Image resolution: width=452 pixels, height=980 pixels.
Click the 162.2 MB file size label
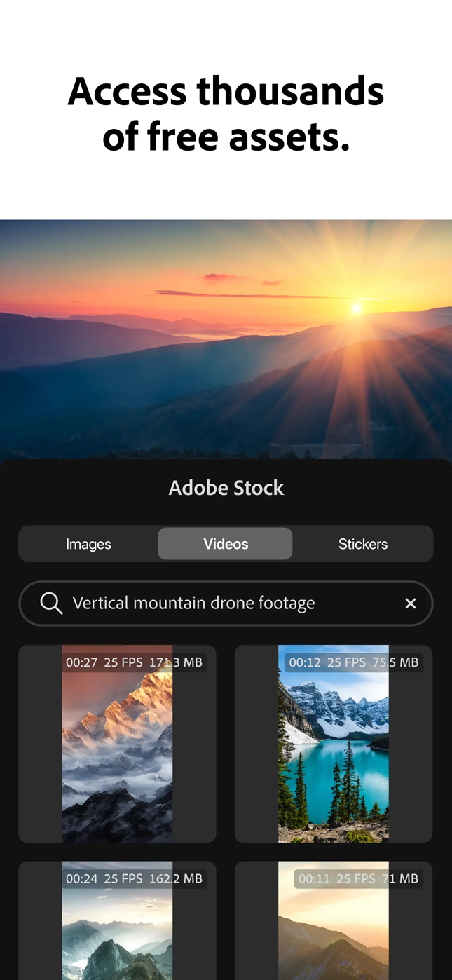[176, 878]
